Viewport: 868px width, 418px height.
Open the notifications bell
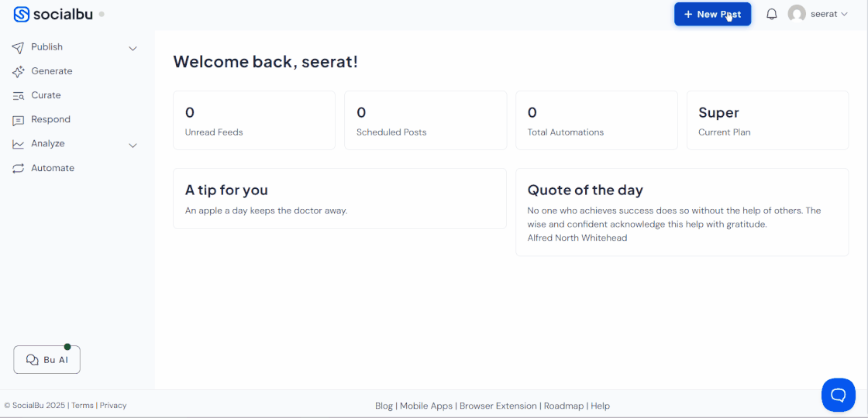pyautogui.click(x=771, y=14)
